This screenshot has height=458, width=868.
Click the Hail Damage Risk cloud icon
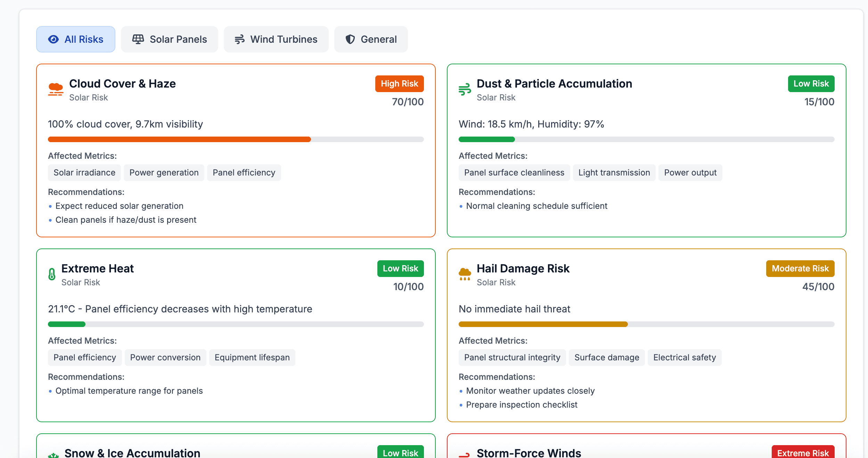point(465,274)
